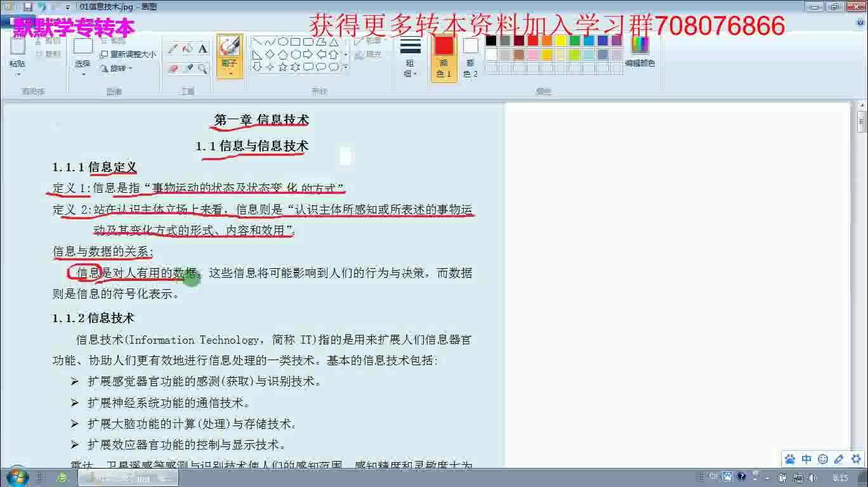Choose the green color swatch
The image size is (868, 487).
[x=575, y=41]
